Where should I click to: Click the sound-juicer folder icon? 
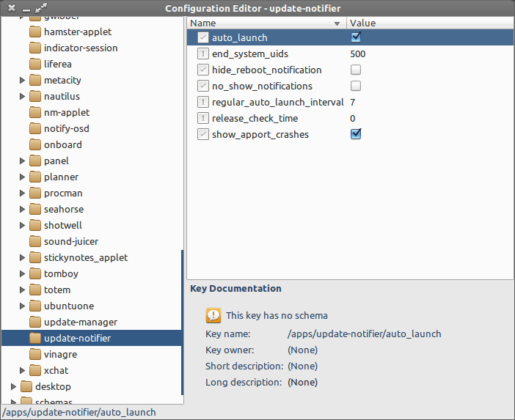(x=34, y=241)
